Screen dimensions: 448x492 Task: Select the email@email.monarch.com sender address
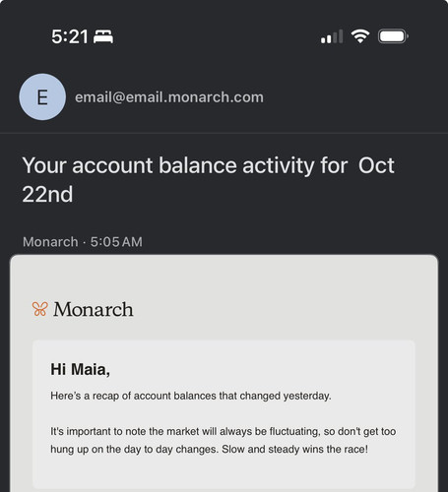(169, 97)
